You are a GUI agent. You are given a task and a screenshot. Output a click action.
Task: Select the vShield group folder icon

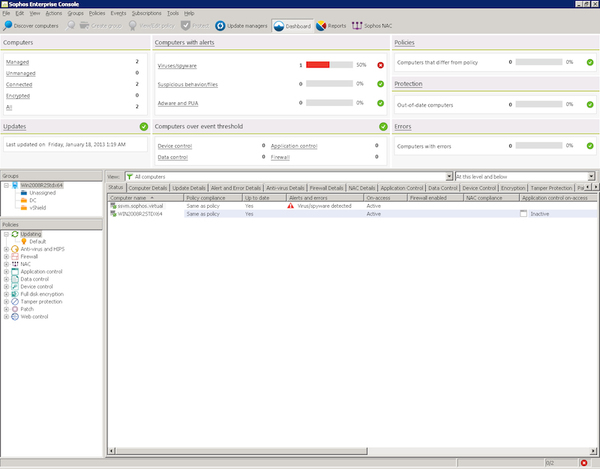pyautogui.click(x=24, y=208)
